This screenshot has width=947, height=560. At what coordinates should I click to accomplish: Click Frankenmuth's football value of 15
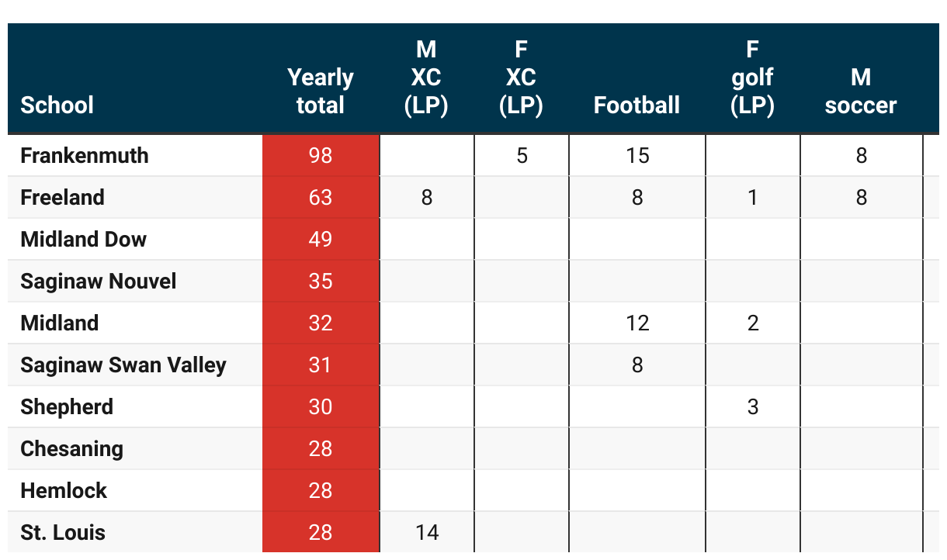pyautogui.click(x=637, y=155)
